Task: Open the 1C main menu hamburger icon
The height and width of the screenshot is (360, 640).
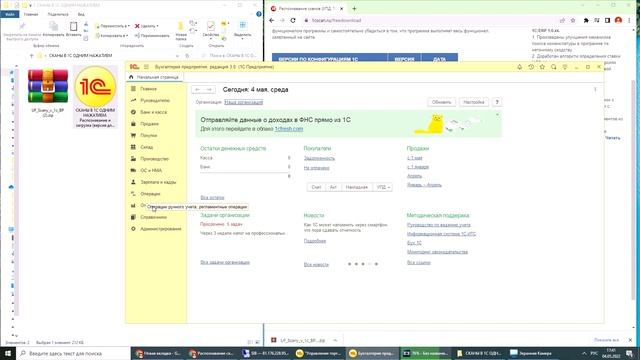Action: click(146, 67)
